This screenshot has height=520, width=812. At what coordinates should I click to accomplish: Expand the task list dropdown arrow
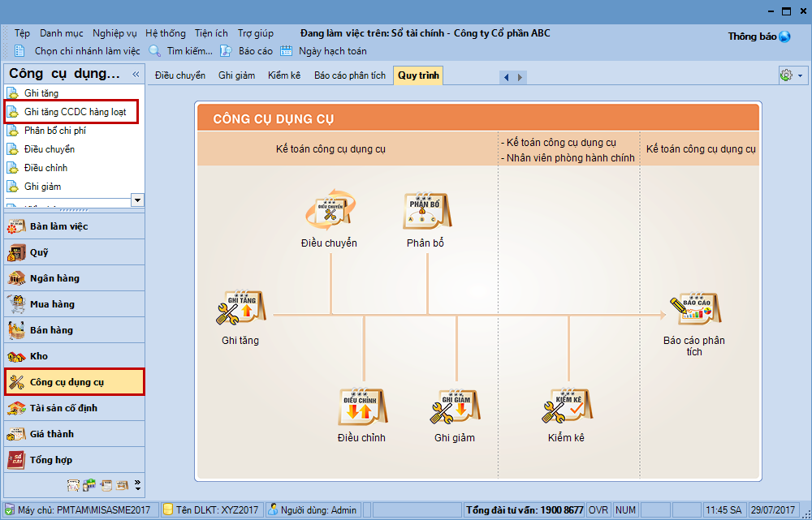[137, 200]
